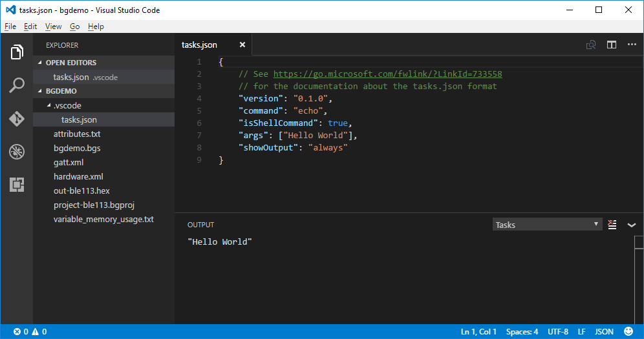The image size is (644, 339).
Task: Click the "version" key in editor
Action: (261, 99)
